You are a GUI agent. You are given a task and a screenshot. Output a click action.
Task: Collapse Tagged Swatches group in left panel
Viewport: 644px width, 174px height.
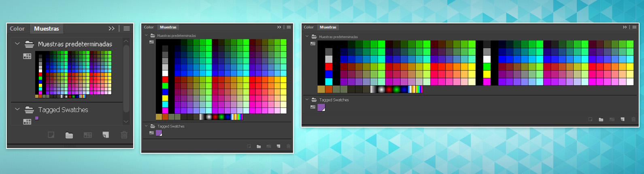[x=17, y=109]
